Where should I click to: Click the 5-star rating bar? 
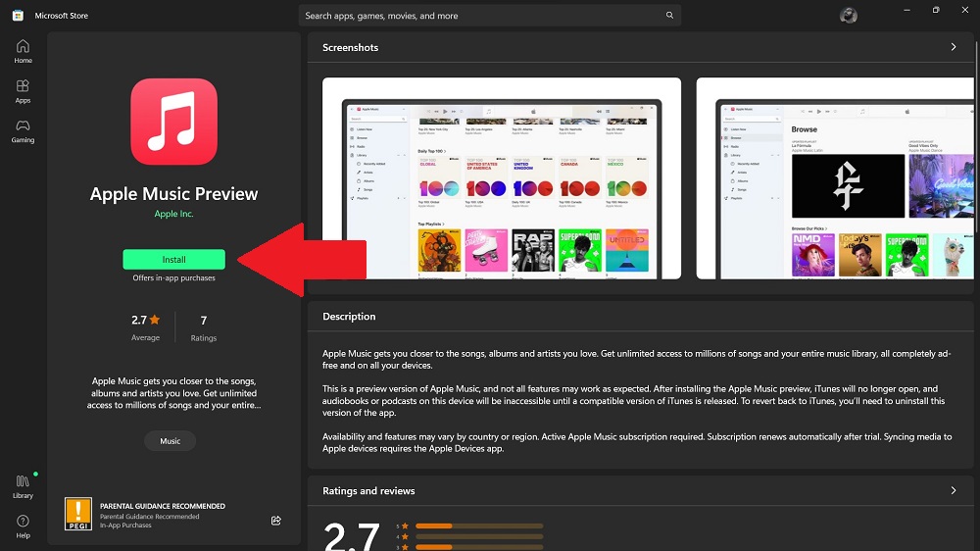pyautogui.click(x=478, y=526)
